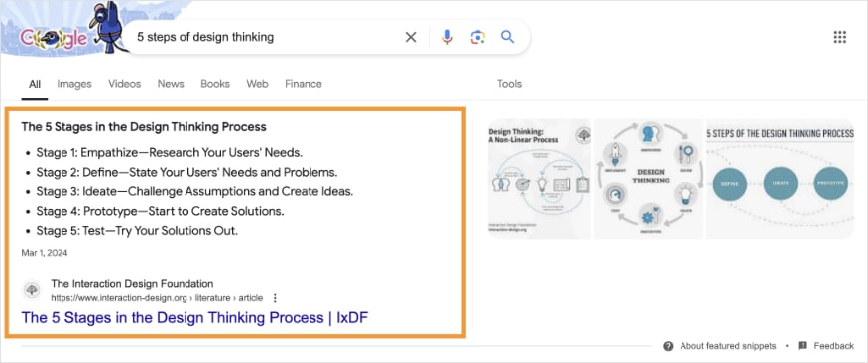
Task: Click the snippet heading 'The 5 Stages in the Design Thinking Process'
Action: click(x=144, y=127)
